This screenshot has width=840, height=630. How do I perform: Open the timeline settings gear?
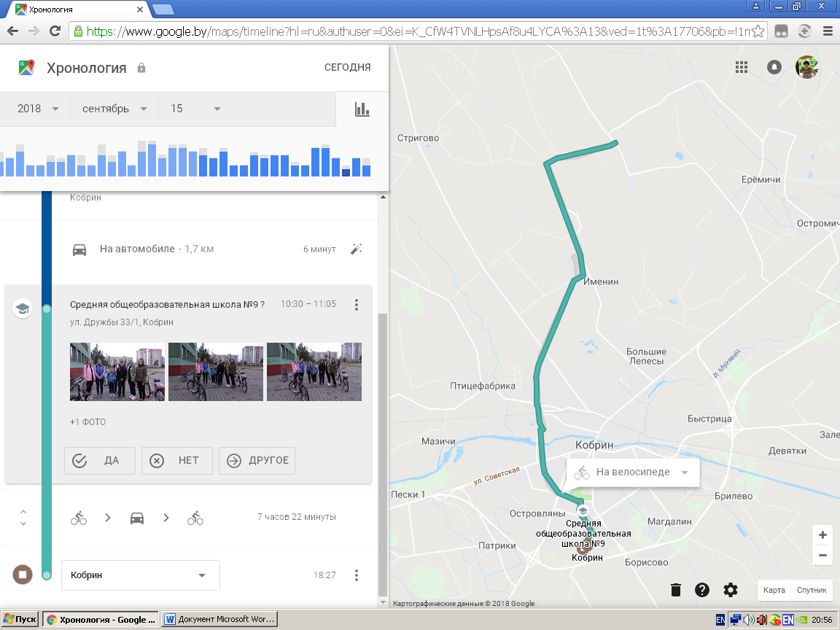click(730, 590)
